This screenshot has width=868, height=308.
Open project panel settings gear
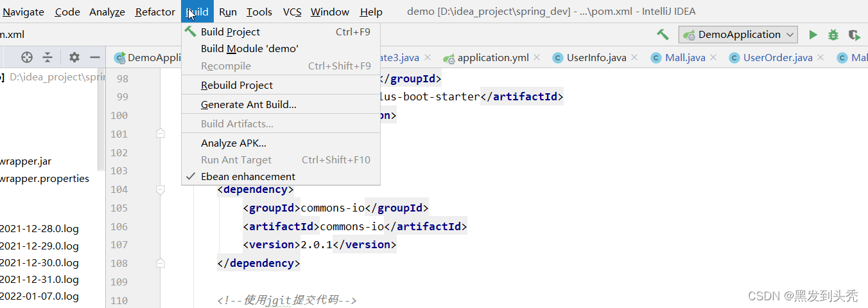click(x=74, y=57)
